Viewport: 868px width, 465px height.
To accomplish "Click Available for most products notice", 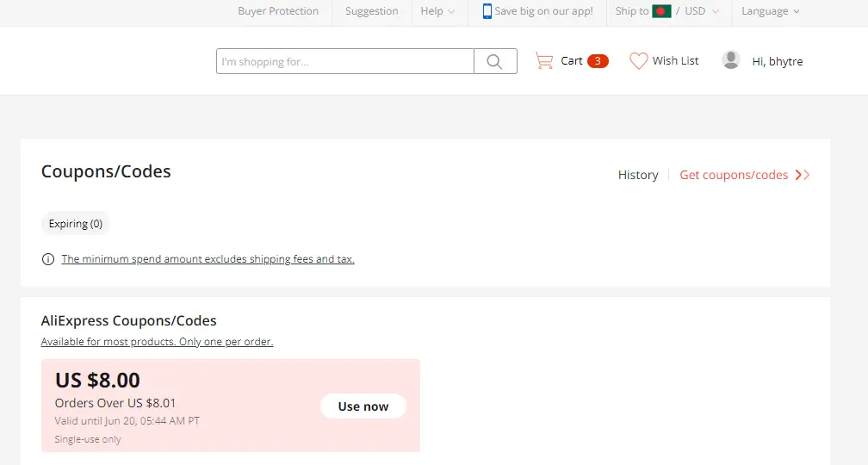I will 158,342.
